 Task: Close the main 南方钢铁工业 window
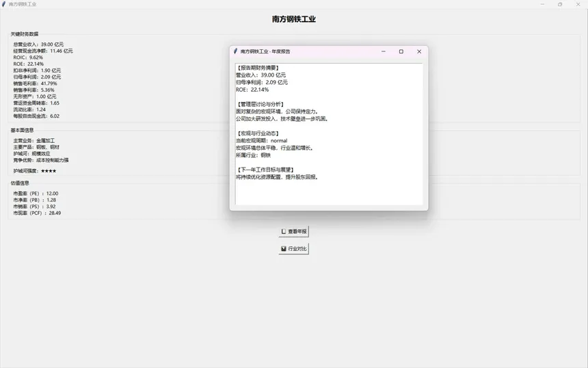point(578,4)
